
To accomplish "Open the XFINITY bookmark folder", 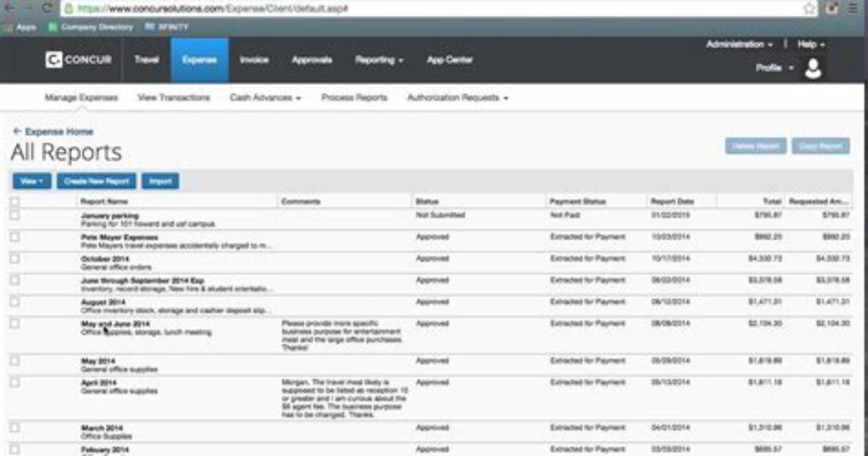I will click(x=167, y=27).
